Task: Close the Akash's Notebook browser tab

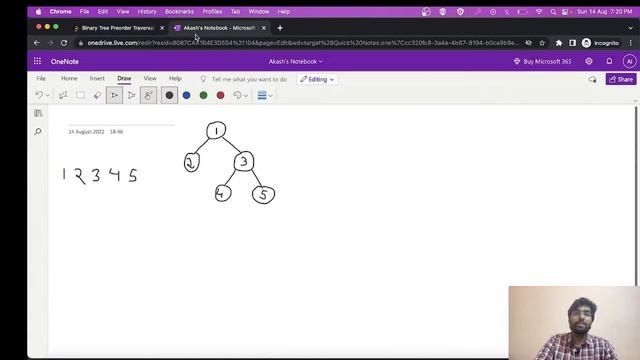Action: 264,28
